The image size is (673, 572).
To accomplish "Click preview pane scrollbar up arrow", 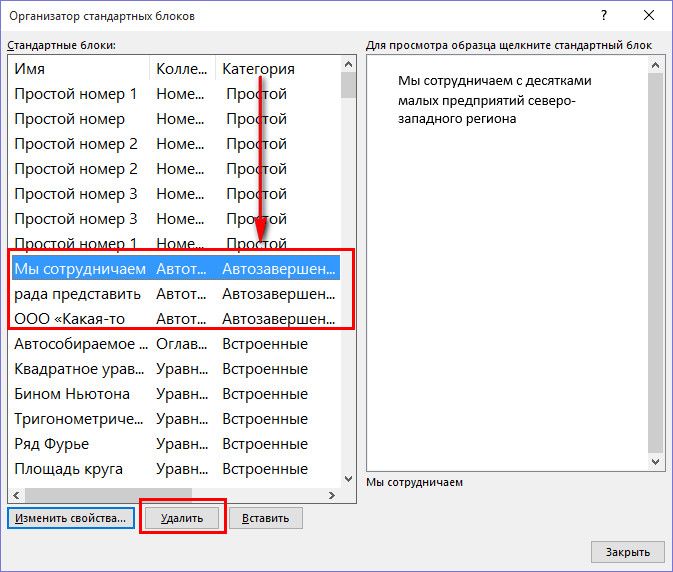I will (656, 66).
